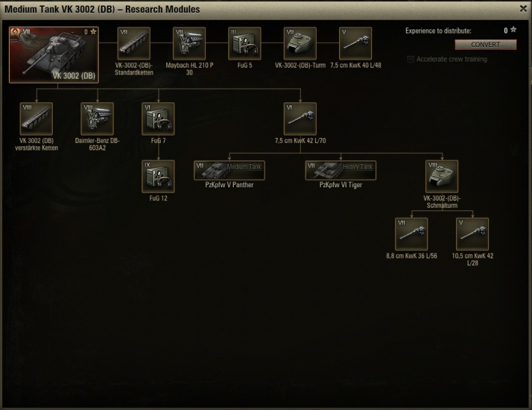Click the star icon beside Experience to distribute

click(514, 30)
